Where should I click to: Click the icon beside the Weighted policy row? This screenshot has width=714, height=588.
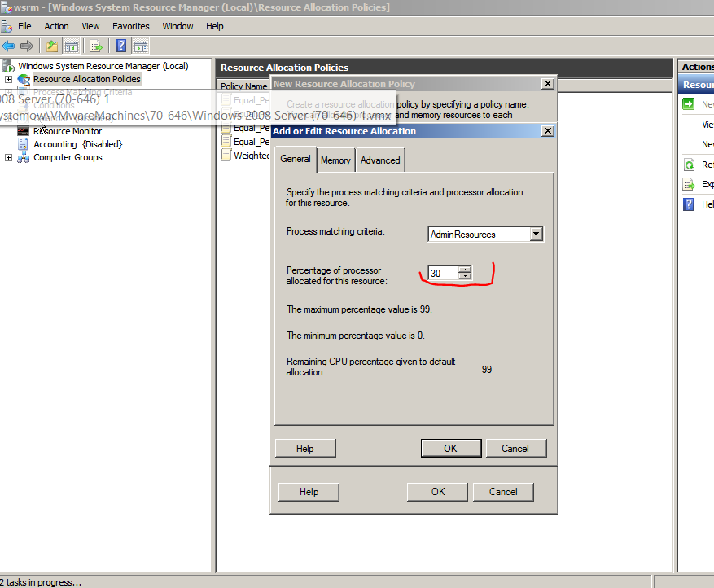(x=226, y=156)
